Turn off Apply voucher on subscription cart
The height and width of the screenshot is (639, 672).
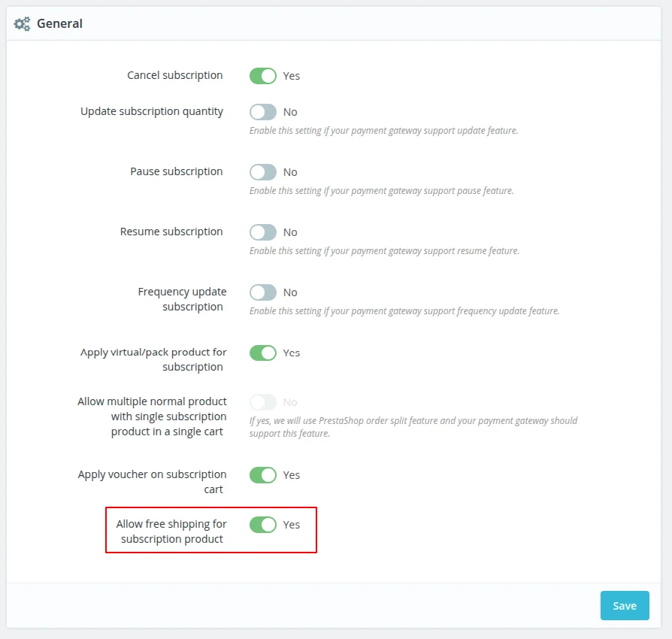point(263,474)
